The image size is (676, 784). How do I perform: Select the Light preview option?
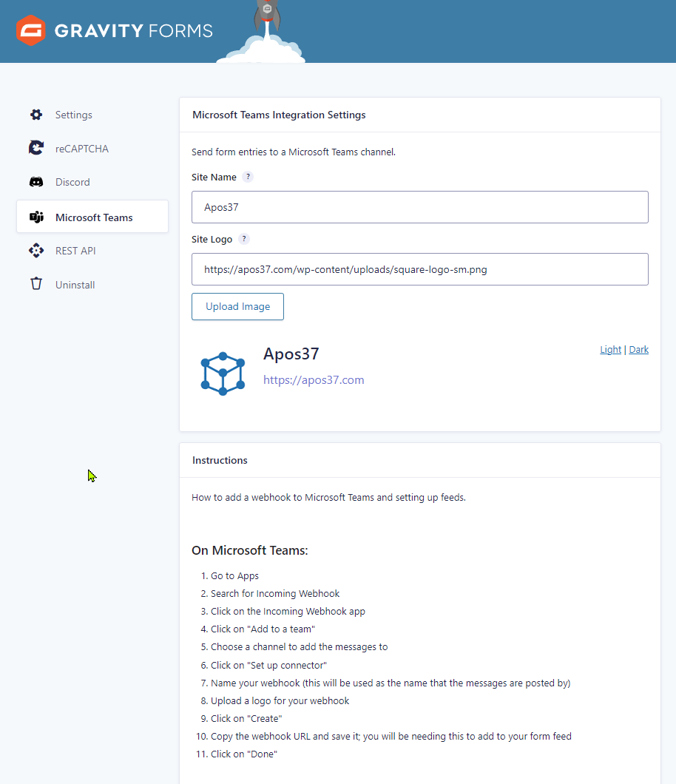[610, 349]
